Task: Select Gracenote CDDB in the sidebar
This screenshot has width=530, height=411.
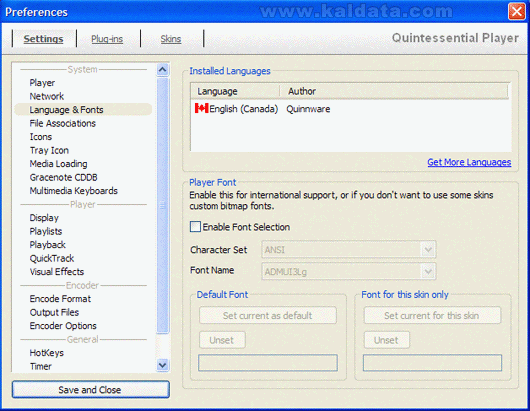Action: tap(64, 177)
